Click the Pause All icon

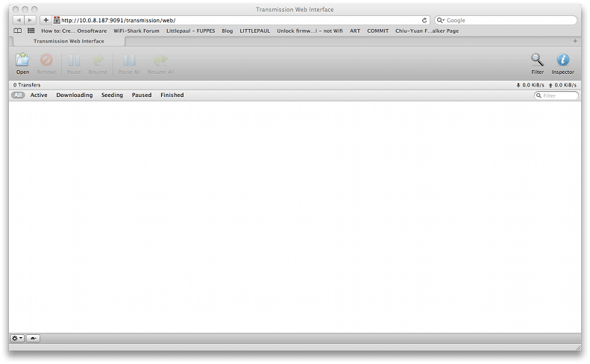click(x=129, y=60)
